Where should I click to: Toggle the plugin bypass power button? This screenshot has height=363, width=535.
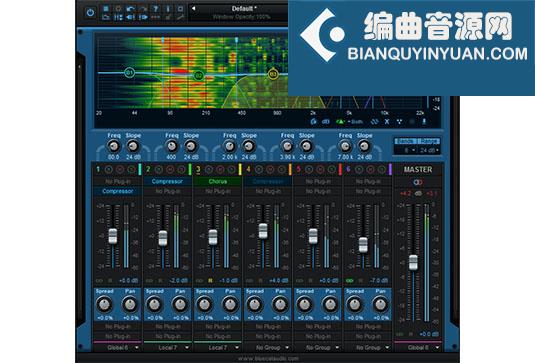[x=90, y=13]
